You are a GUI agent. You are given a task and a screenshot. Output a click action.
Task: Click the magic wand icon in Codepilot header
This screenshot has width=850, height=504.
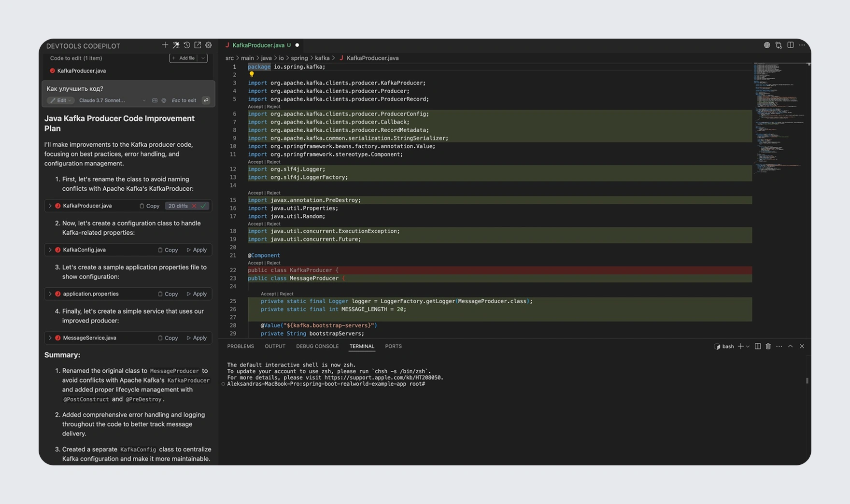[x=176, y=45]
